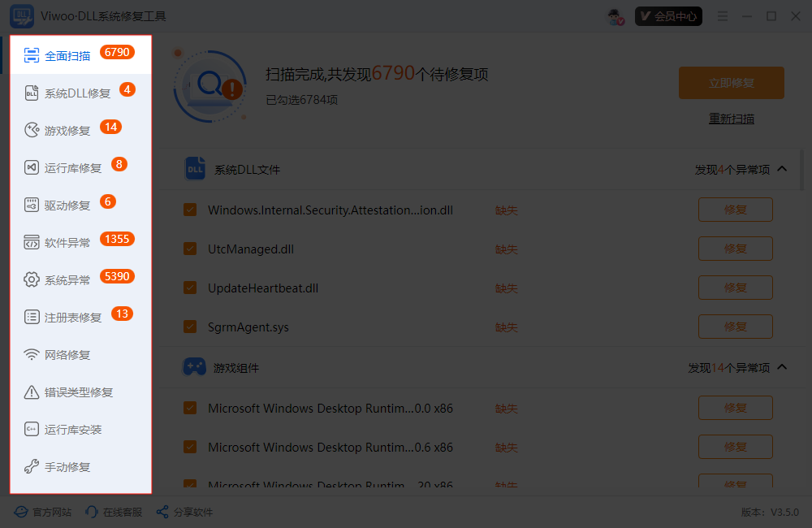This screenshot has width=812, height=528.
Task: Open 运行库修复 via its icon
Action: 32,167
